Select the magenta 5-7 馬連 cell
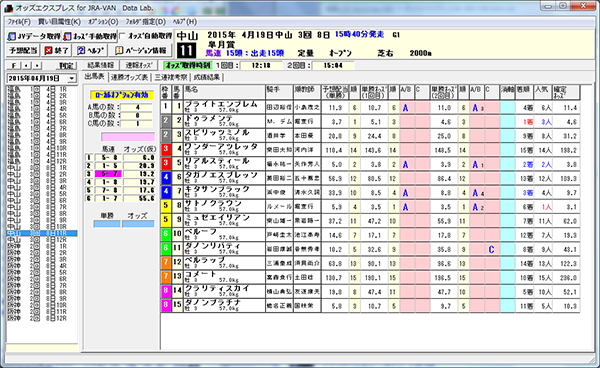Viewport: 600px width, 368px height. 109,174
